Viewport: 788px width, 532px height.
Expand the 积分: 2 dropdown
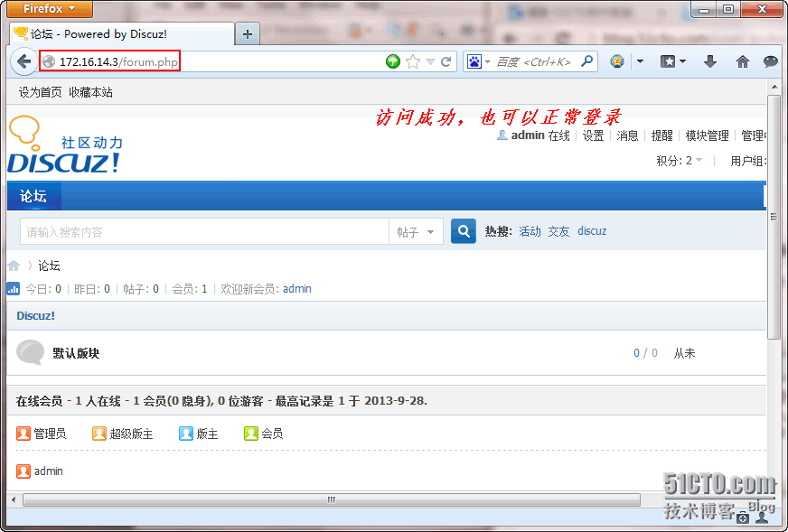[x=679, y=161]
